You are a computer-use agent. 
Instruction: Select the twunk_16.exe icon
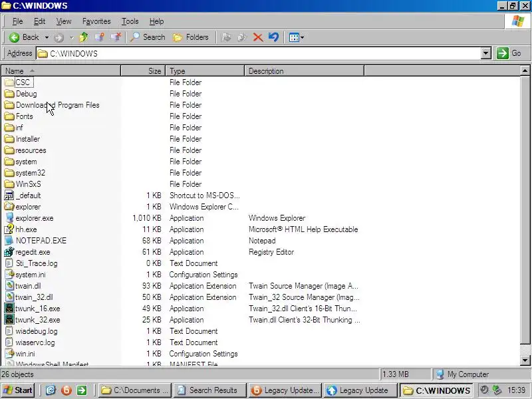(x=9, y=309)
